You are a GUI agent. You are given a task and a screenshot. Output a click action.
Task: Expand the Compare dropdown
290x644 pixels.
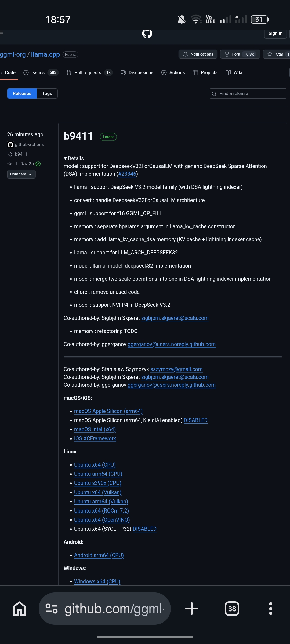pos(21,174)
